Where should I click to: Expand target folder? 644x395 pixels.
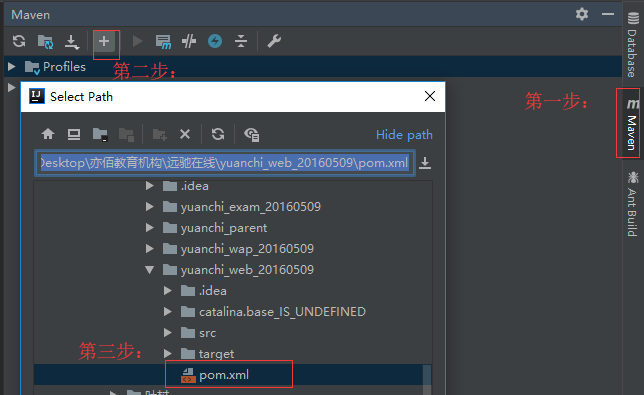pyautogui.click(x=168, y=354)
